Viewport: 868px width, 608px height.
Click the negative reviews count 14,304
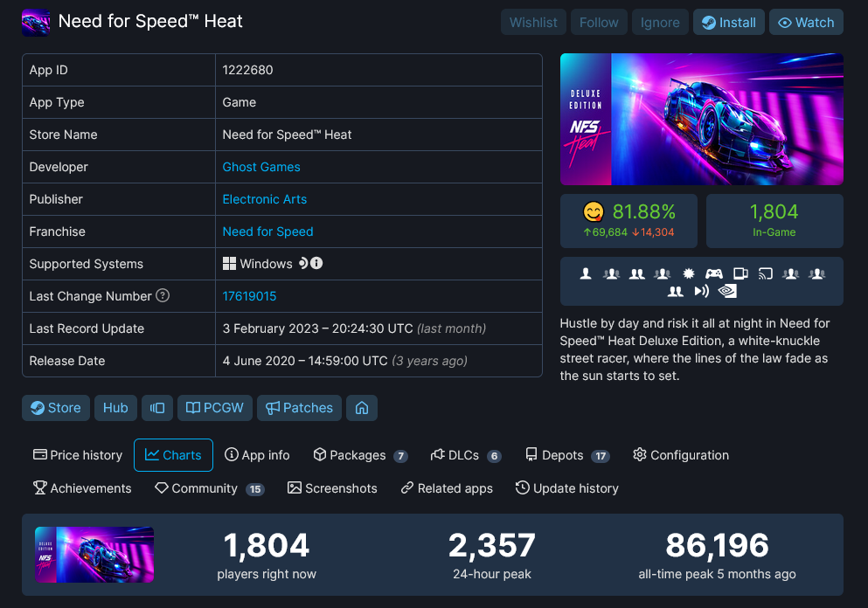click(x=653, y=232)
